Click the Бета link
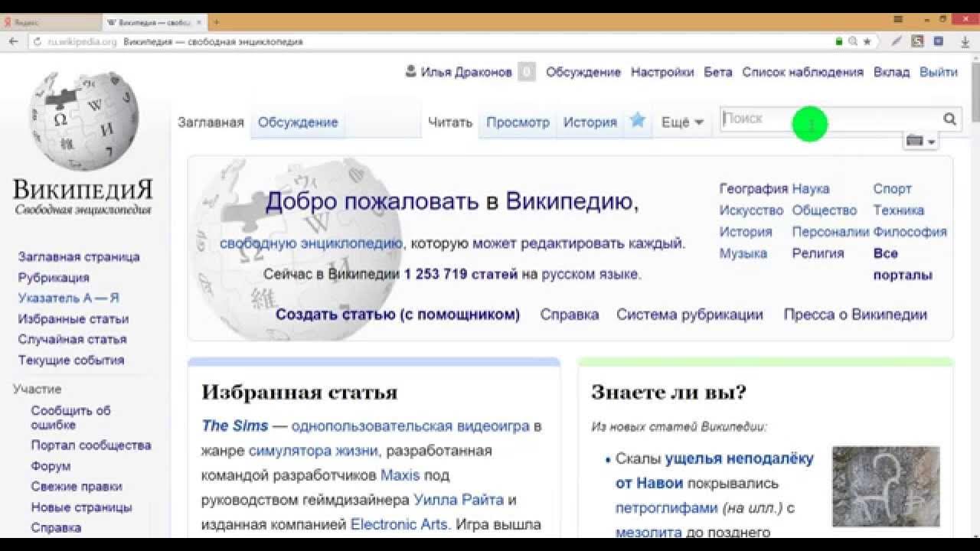Image resolution: width=980 pixels, height=551 pixels. pyautogui.click(x=718, y=72)
